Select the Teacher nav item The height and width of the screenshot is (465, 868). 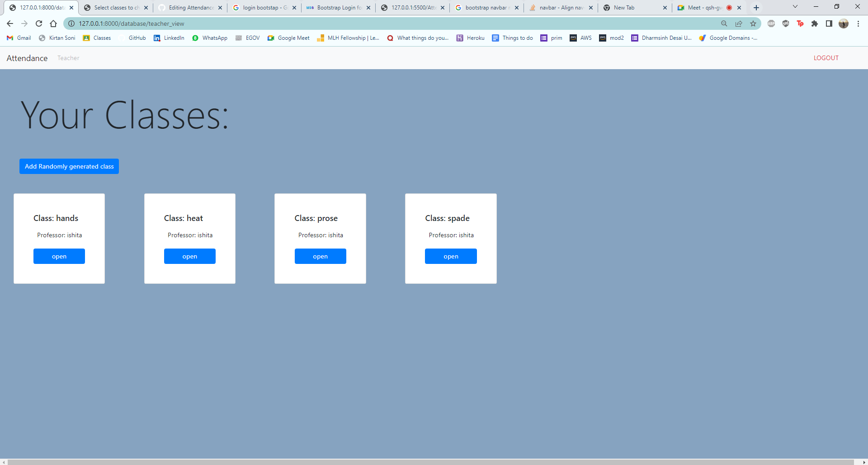point(68,58)
